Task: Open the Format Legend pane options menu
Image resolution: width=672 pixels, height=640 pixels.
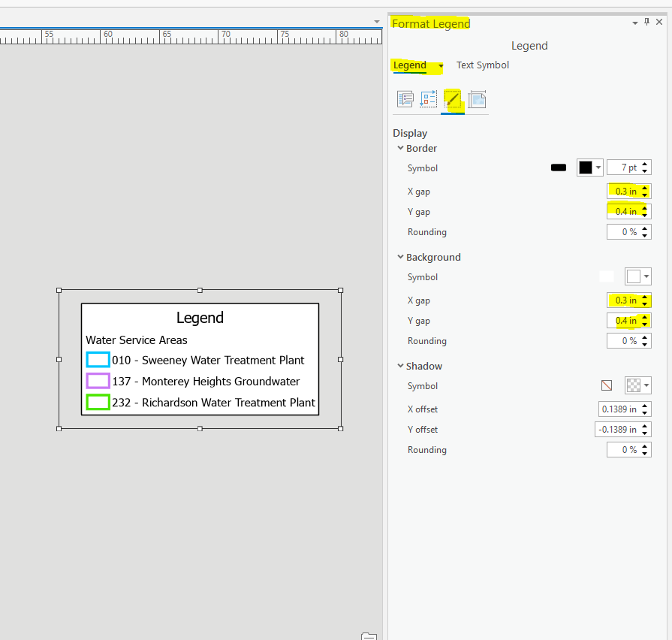Action: point(634,23)
